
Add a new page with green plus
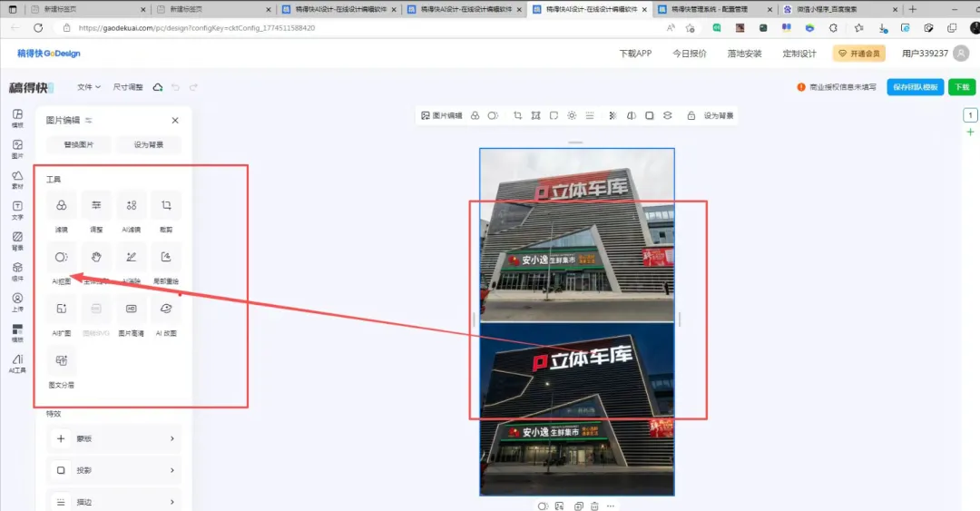click(x=970, y=132)
